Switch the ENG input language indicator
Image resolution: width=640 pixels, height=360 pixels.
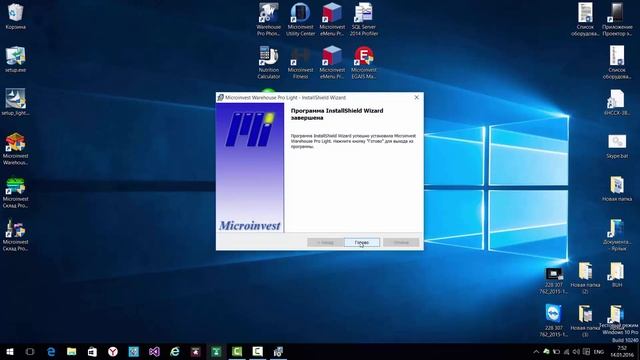(x=599, y=352)
